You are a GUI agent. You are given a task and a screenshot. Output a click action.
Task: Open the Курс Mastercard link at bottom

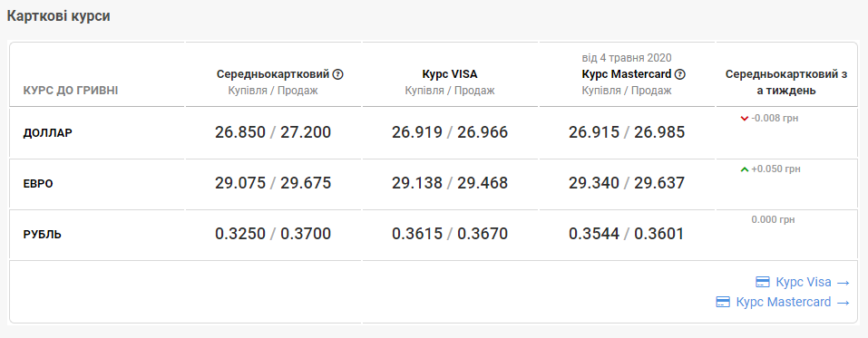[x=784, y=302]
